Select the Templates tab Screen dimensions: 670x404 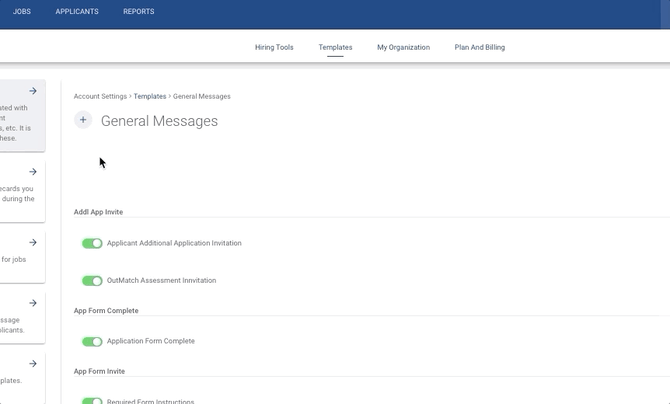point(335,47)
